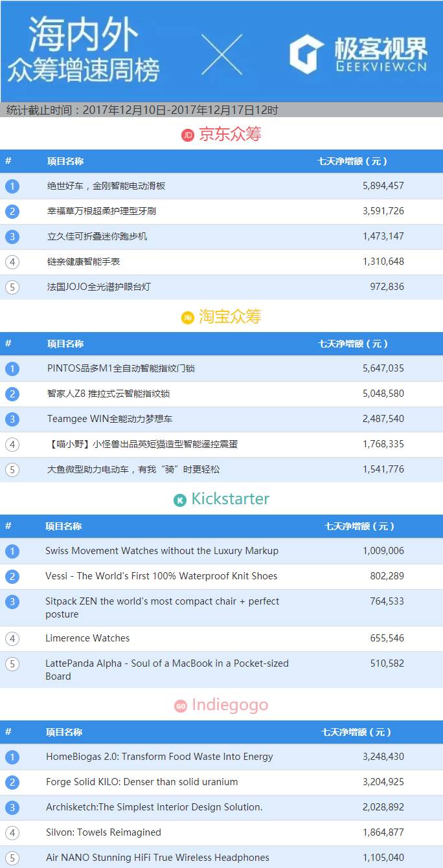The height and width of the screenshot is (868, 443).
Task: Click rank 4 badge beside 链亲健康智能手表
Action: pos(12,262)
